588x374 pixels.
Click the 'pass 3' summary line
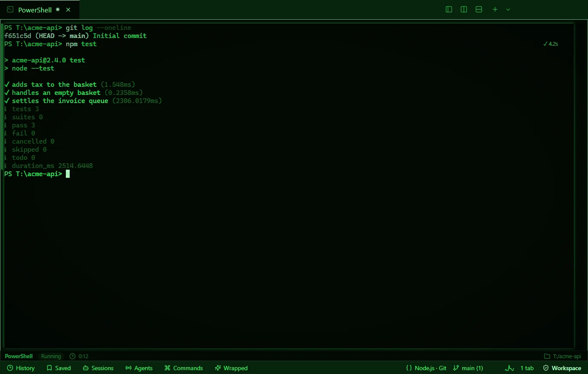click(20, 125)
